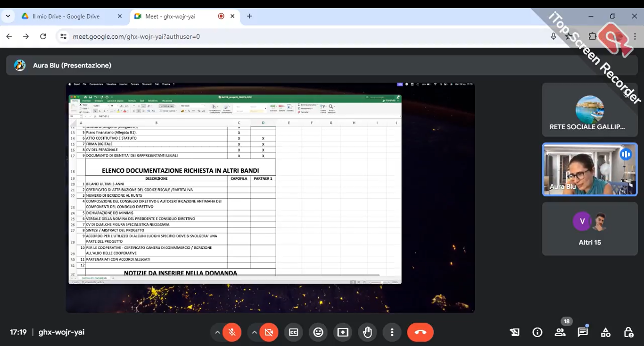This screenshot has width=644, height=346.
Task: Open video settings chevron beside camera
Action: coord(254,332)
